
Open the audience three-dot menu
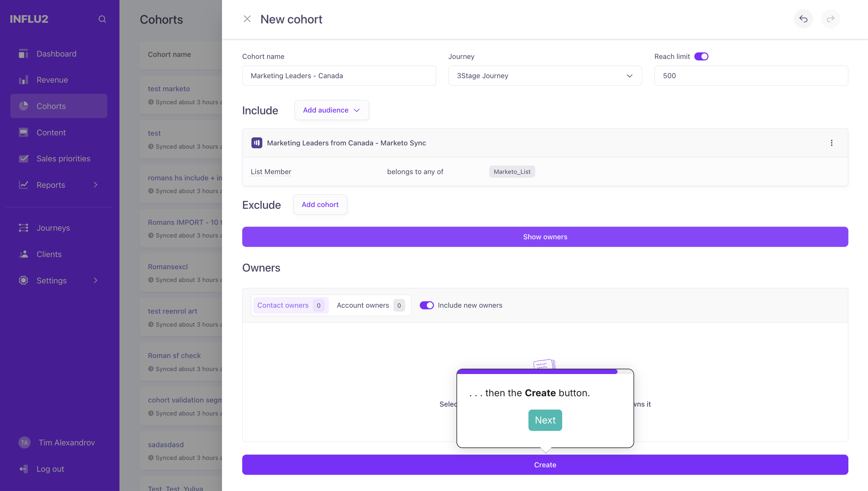[832, 143]
